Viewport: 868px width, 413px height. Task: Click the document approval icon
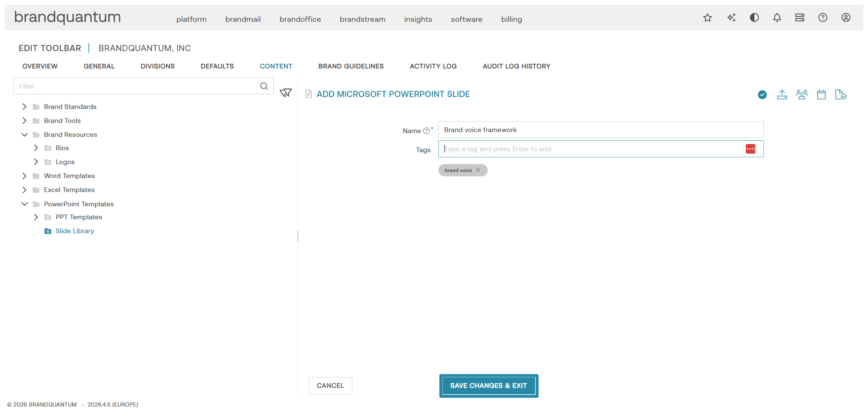click(x=841, y=95)
